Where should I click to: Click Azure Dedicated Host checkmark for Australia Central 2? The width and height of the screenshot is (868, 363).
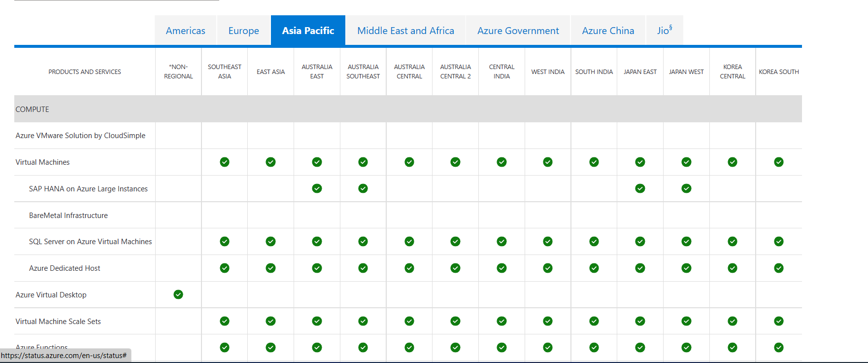[x=455, y=268]
